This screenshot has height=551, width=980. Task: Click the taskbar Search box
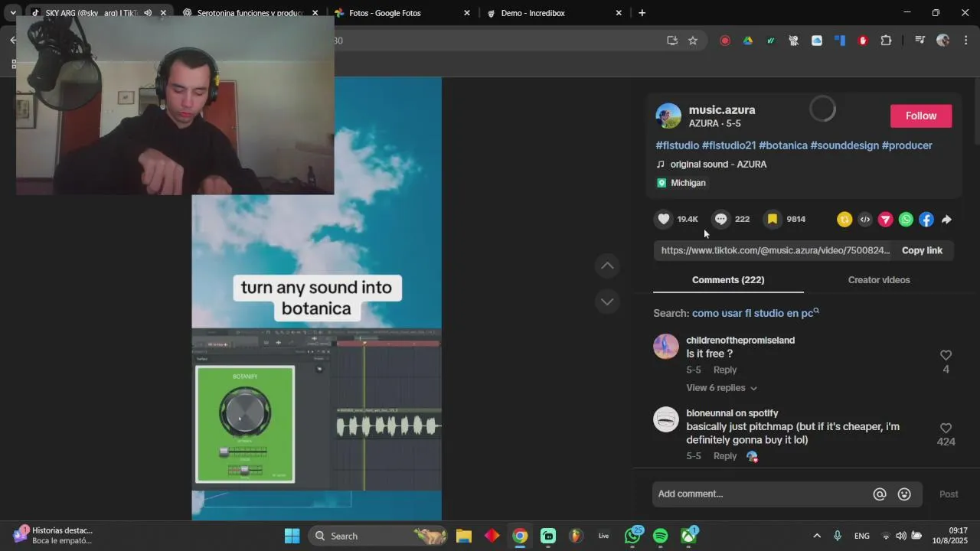tap(379, 536)
